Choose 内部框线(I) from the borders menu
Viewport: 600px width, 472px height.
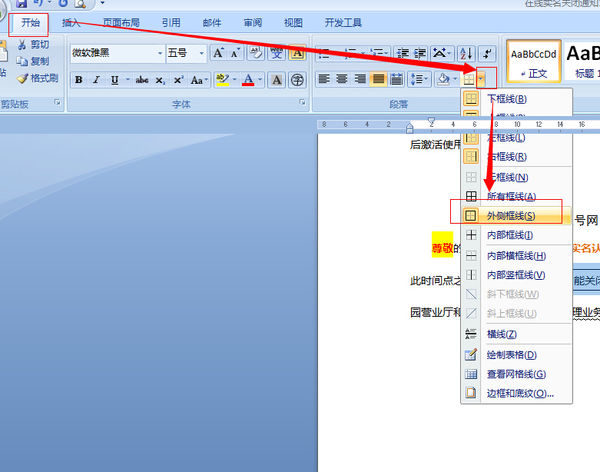tap(517, 235)
